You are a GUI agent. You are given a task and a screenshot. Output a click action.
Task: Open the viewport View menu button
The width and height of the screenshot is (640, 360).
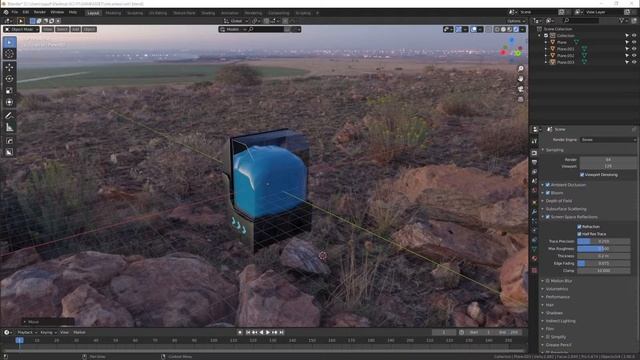[x=48, y=29]
